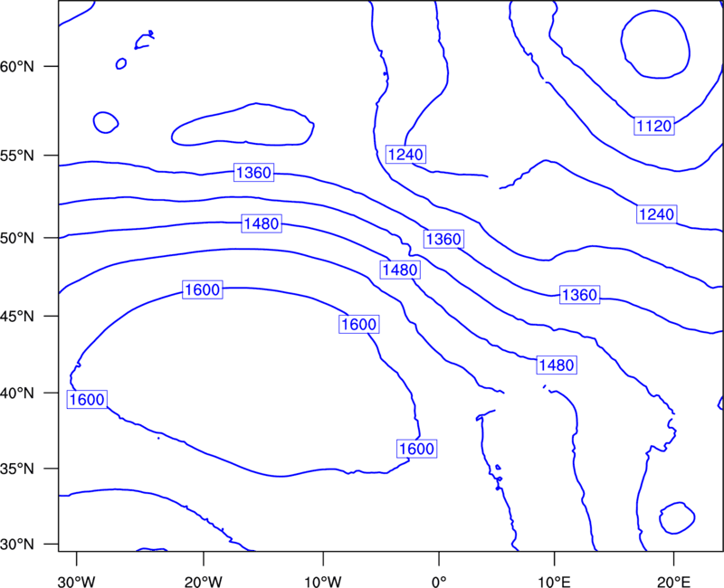The width and height of the screenshot is (724, 588).
Task: Click the 1120 contour label
Action: click(x=654, y=126)
